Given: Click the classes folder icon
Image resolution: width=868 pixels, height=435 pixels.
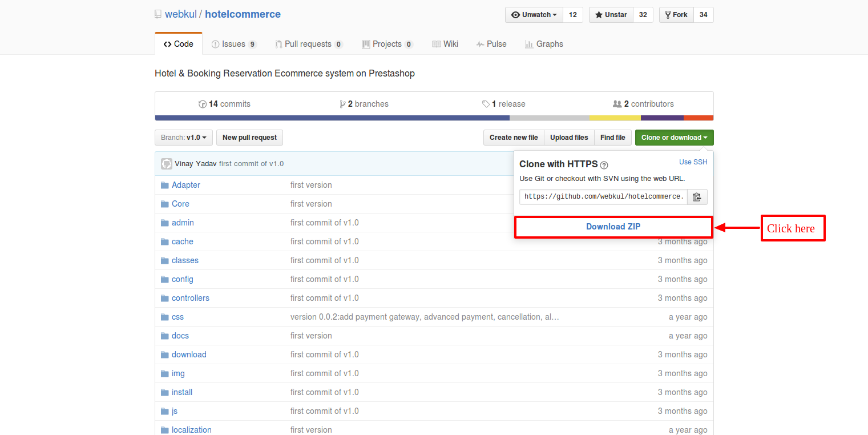Looking at the screenshot, I should [165, 260].
